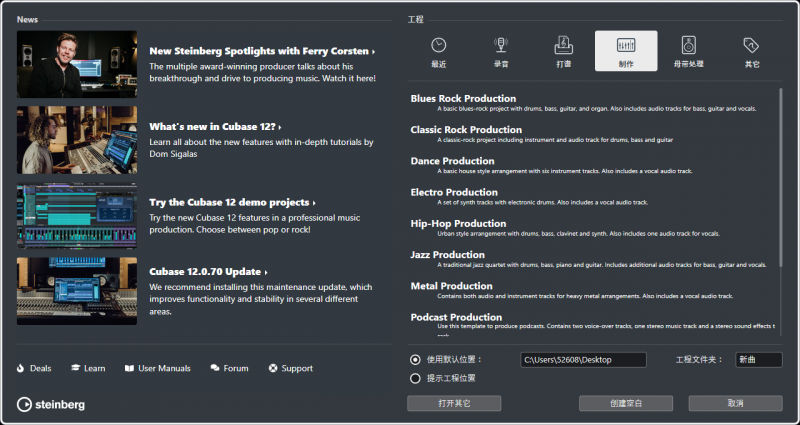Screen dimensions: 800x425
Task: Open the Ferry Corsten spotlight thumbnail
Action: click(77, 64)
